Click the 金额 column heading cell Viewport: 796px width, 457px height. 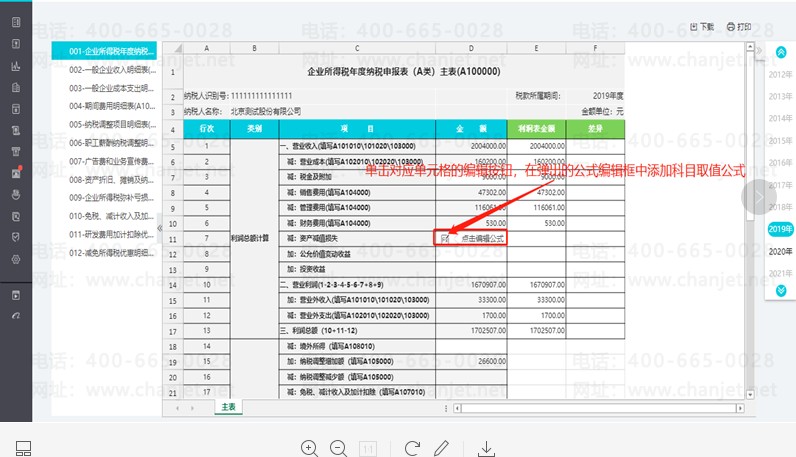point(471,129)
